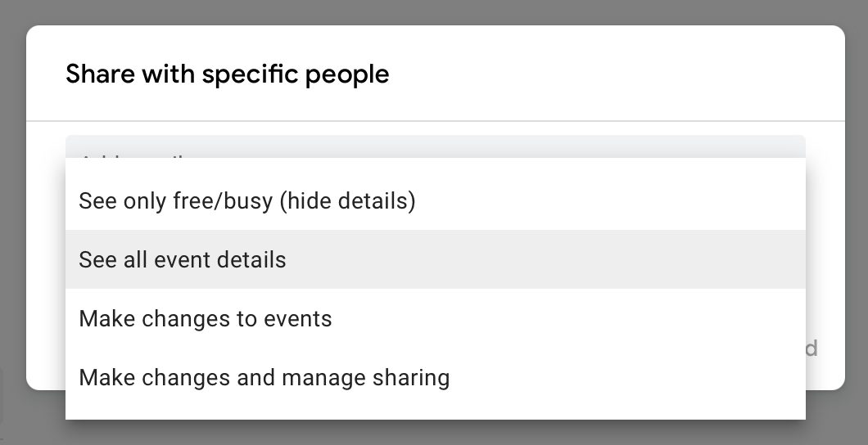Choose the hide details permission entry
This screenshot has width=868, height=445.
246,200
